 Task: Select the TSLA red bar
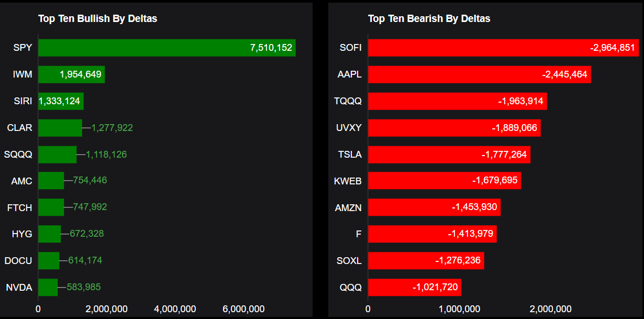point(449,155)
